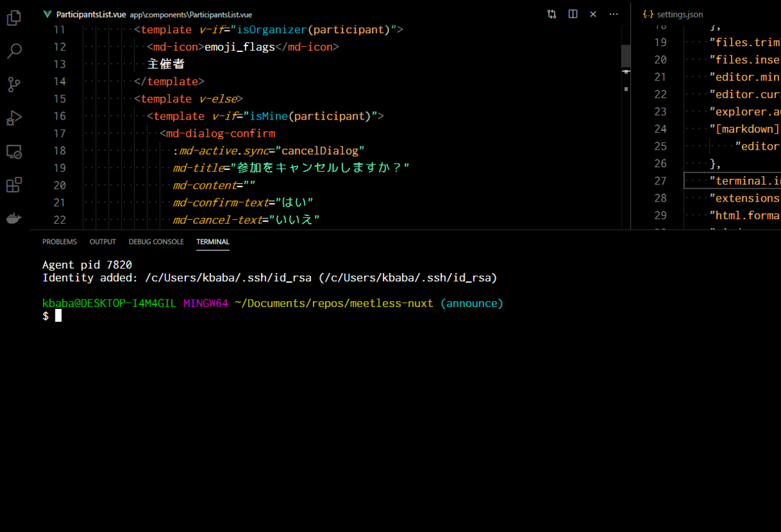781x532 pixels.
Task: Click the 主催者 text on line 13
Action: click(166, 64)
